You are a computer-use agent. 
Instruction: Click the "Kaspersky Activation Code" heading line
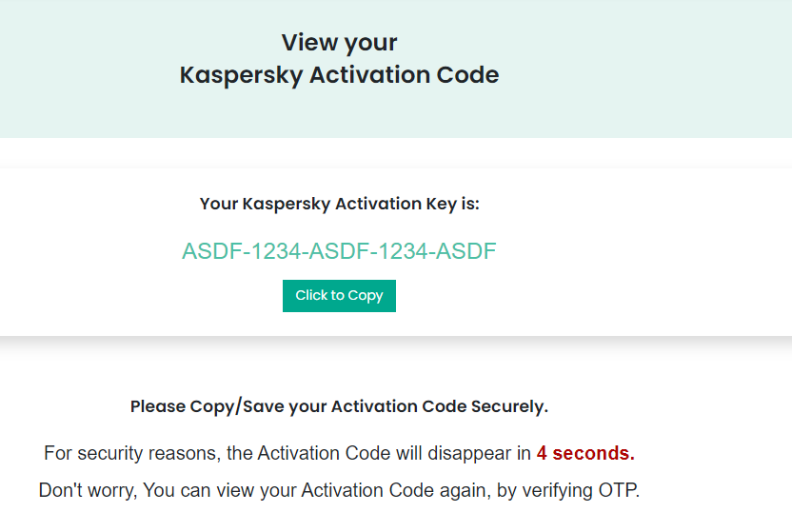tap(339, 75)
